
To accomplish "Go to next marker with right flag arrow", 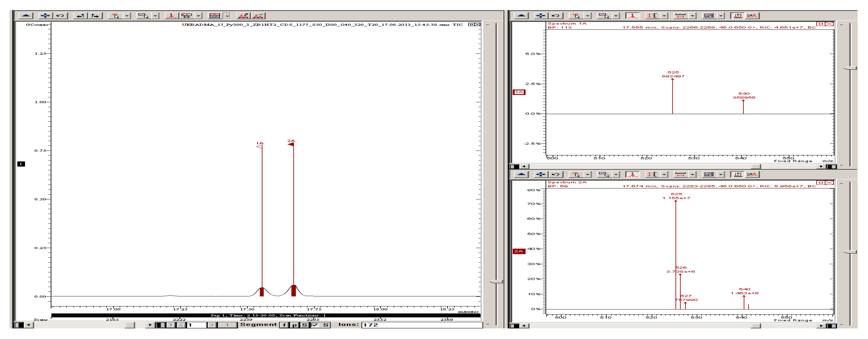I will (96, 15).
